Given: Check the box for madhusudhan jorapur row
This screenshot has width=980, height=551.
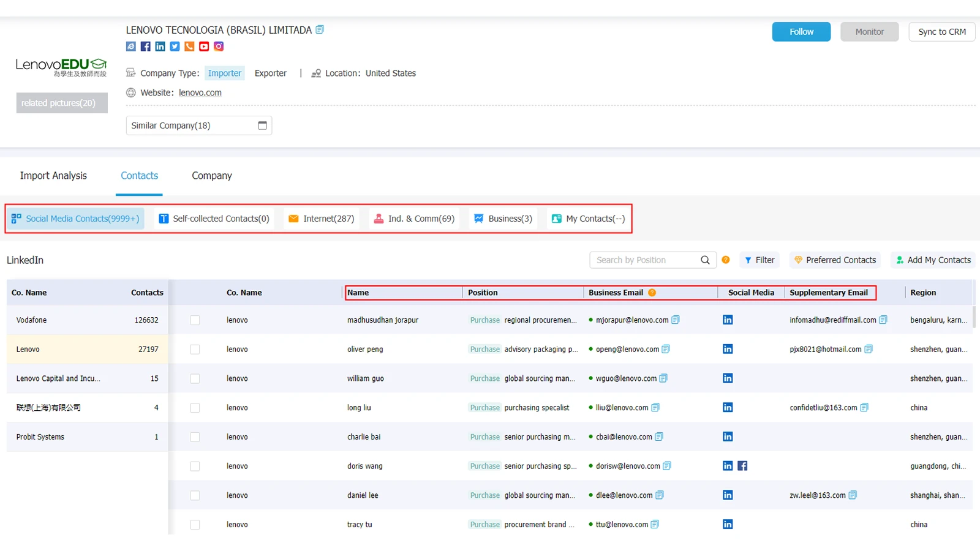Looking at the screenshot, I should (195, 320).
